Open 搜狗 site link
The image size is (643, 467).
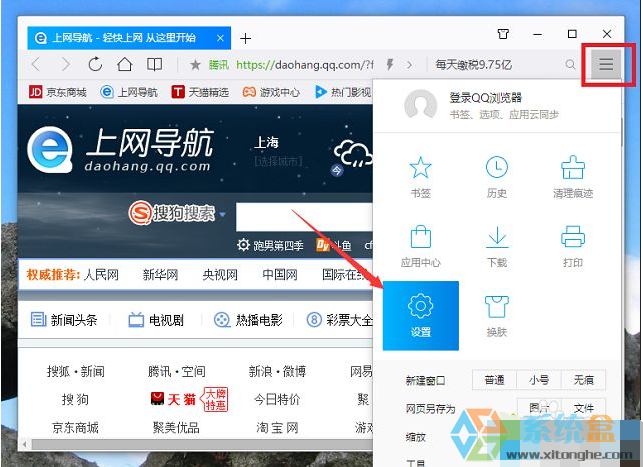(75, 400)
